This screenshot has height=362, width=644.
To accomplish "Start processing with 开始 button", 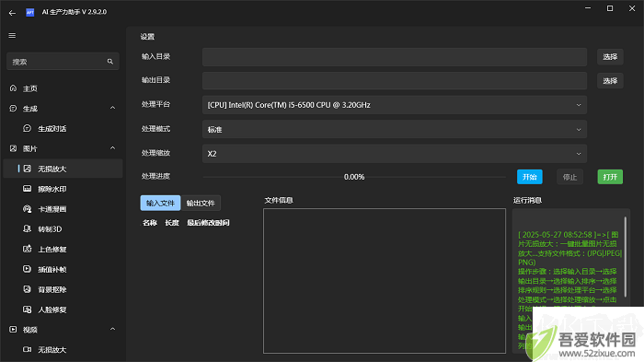I will tap(529, 177).
